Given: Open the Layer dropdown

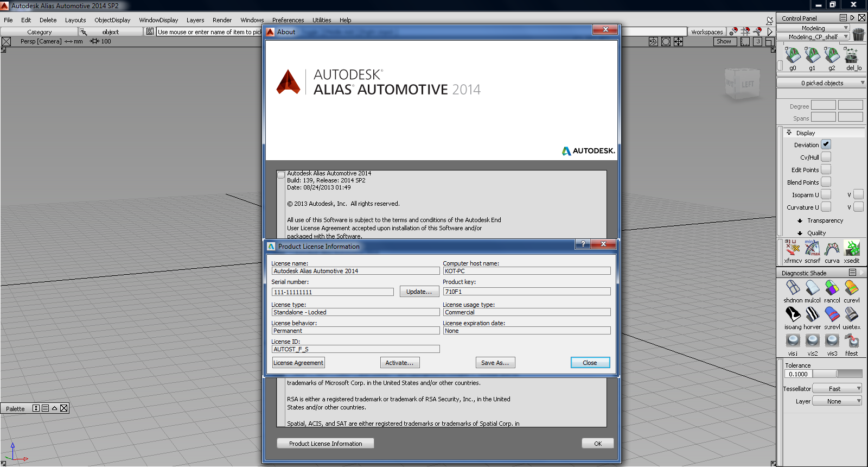Looking at the screenshot, I should [x=837, y=401].
